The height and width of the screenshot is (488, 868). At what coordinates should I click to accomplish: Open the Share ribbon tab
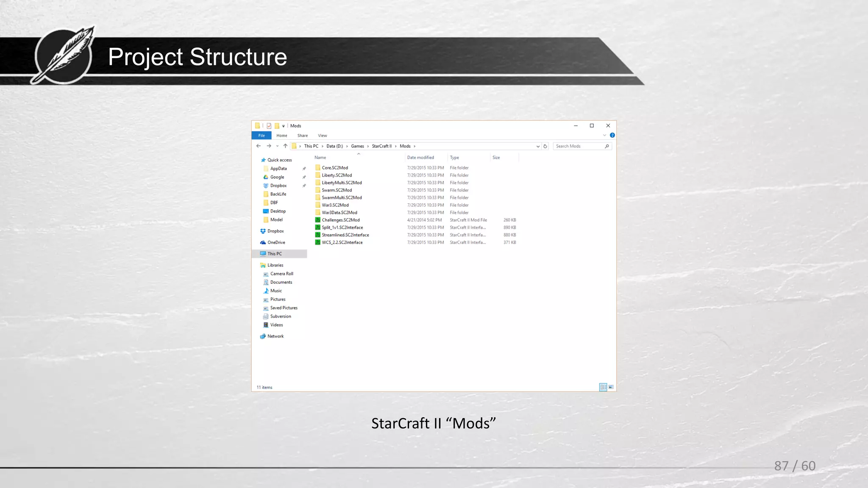point(303,136)
